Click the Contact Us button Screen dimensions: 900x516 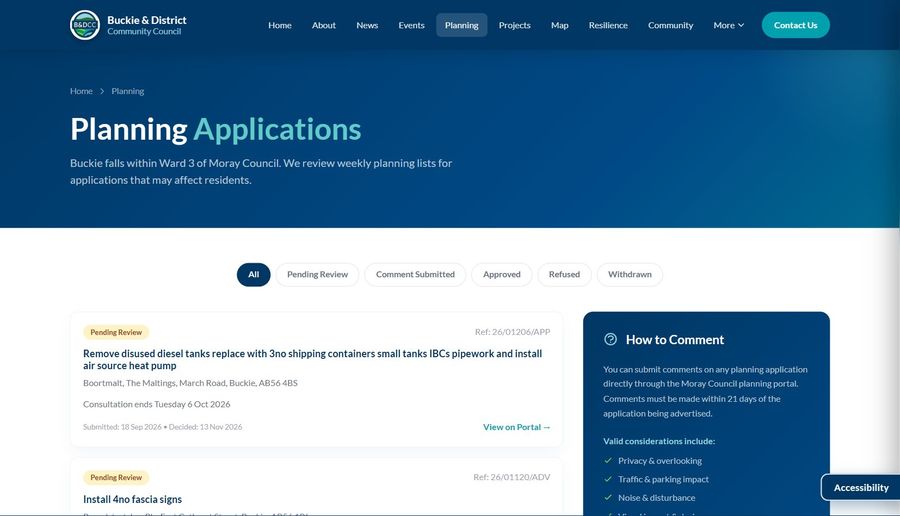point(796,25)
